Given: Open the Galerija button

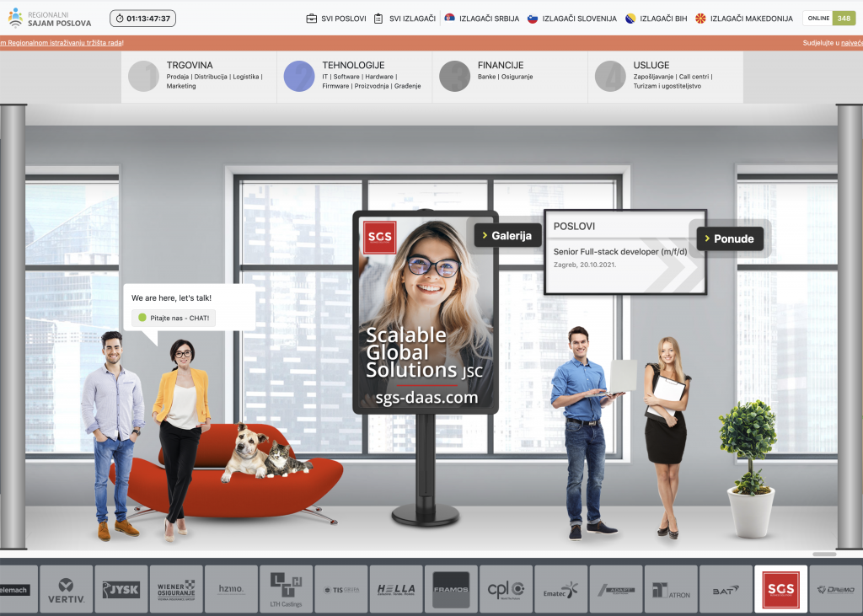Looking at the screenshot, I should pos(507,236).
